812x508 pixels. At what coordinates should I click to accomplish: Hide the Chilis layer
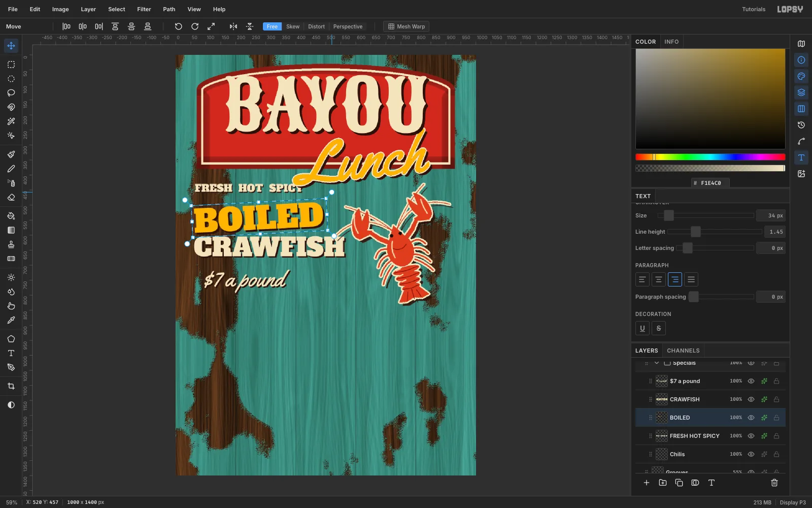point(751,454)
